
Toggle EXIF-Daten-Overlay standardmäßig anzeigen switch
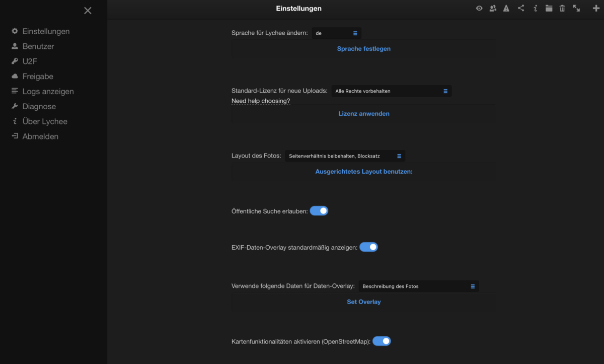[x=368, y=247]
